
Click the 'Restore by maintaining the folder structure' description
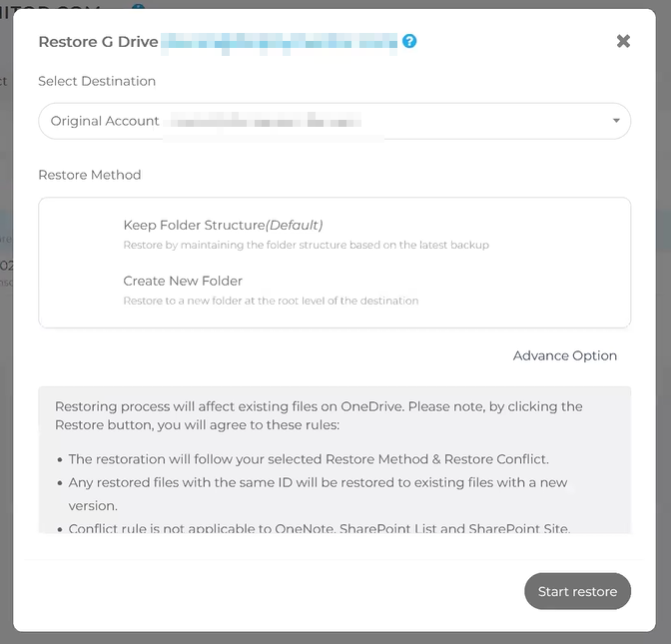[306, 245]
